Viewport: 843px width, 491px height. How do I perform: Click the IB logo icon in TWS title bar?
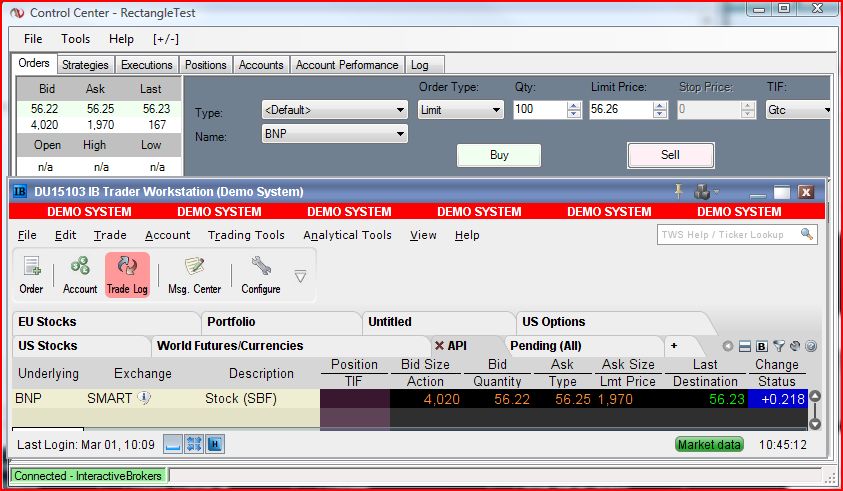click(20, 191)
